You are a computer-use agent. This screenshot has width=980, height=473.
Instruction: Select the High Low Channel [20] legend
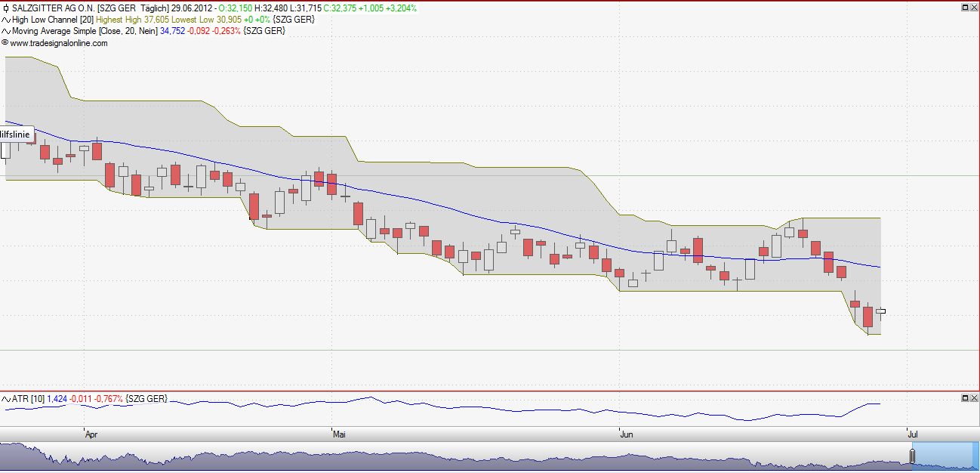52,20
